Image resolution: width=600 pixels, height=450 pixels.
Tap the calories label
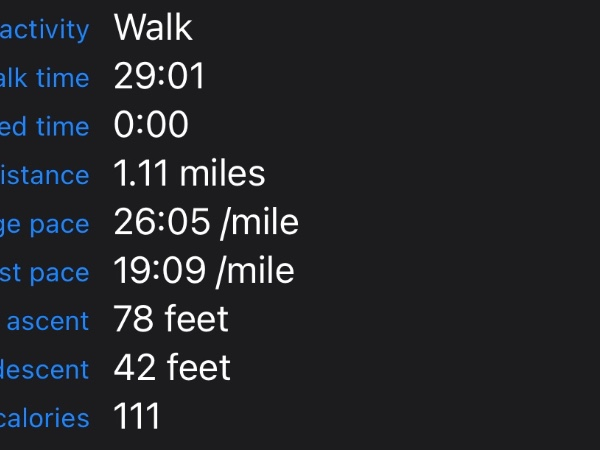coord(45,419)
